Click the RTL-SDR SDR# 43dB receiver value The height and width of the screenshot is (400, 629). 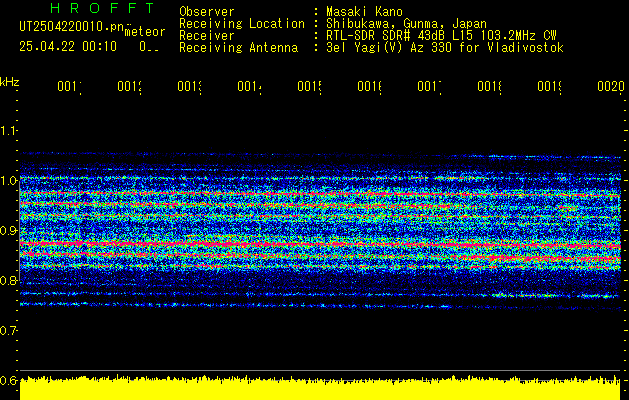(441, 36)
